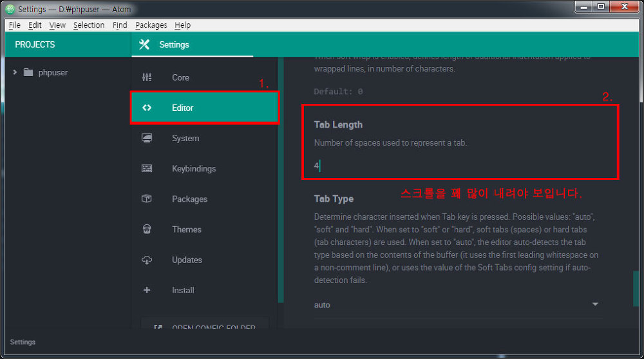
Task: Maximize the Atom window
Action: point(601,7)
